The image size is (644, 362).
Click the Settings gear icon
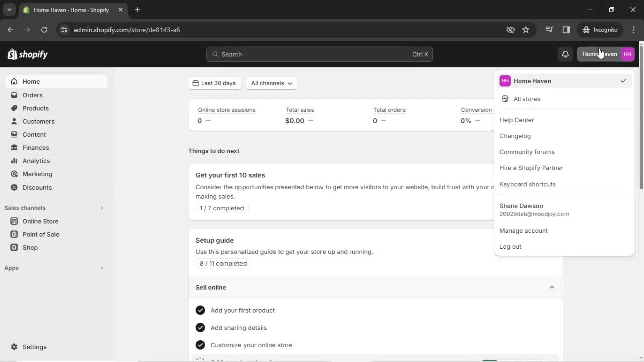pyautogui.click(x=14, y=347)
